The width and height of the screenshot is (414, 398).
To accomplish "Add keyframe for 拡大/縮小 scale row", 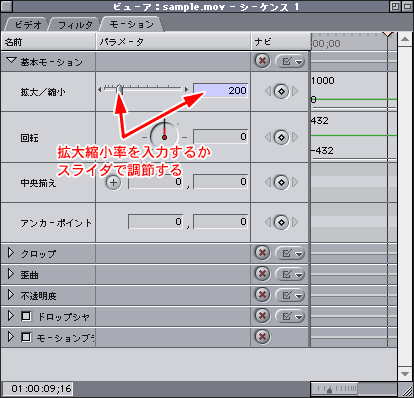I will click(281, 91).
